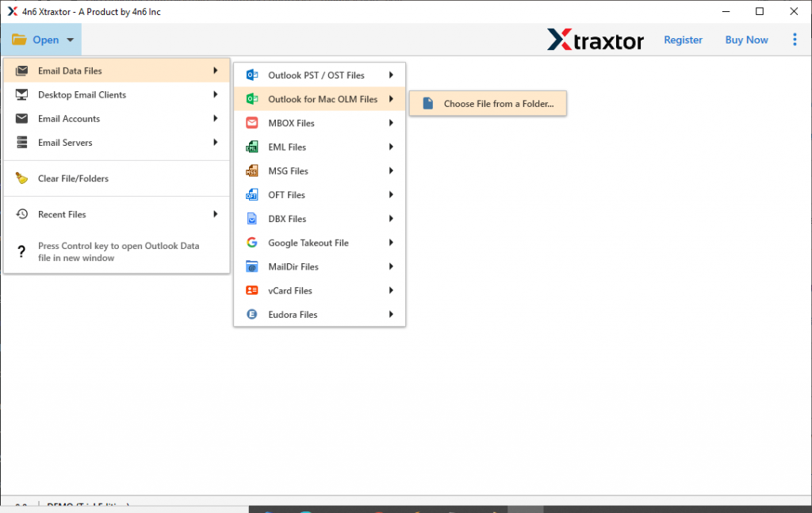Expand the Email Servers submenu arrow
The height and width of the screenshot is (513, 812).
[x=216, y=143]
